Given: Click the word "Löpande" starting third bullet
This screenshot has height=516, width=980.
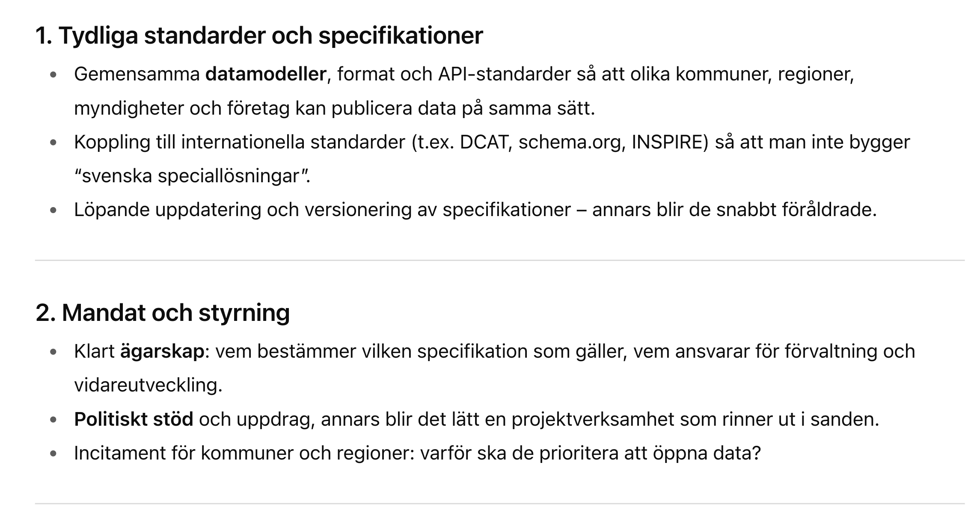Looking at the screenshot, I should click(x=112, y=210).
